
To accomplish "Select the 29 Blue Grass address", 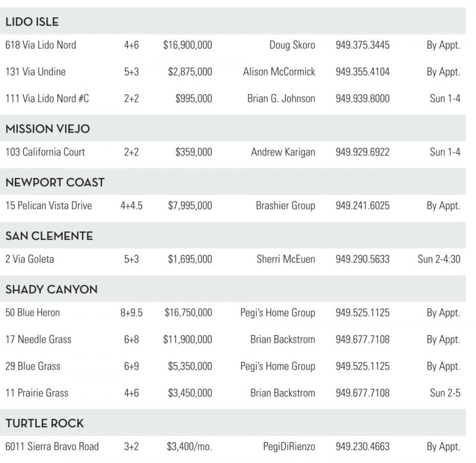I will pyautogui.click(x=33, y=367).
